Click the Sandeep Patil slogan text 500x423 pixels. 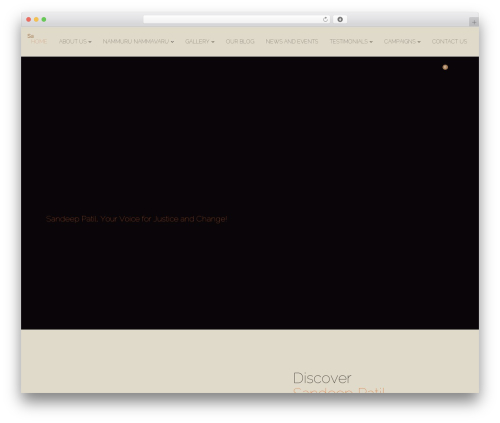point(137,219)
